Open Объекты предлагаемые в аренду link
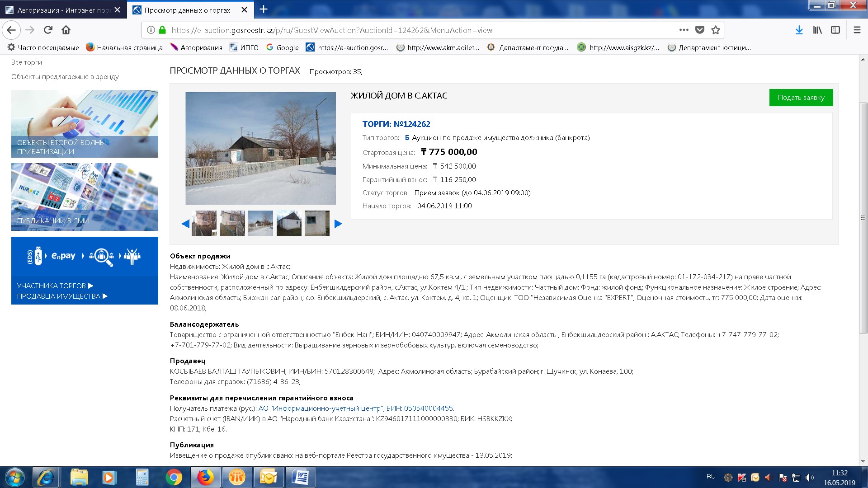Image resolution: width=868 pixels, height=488 pixels. click(x=65, y=77)
